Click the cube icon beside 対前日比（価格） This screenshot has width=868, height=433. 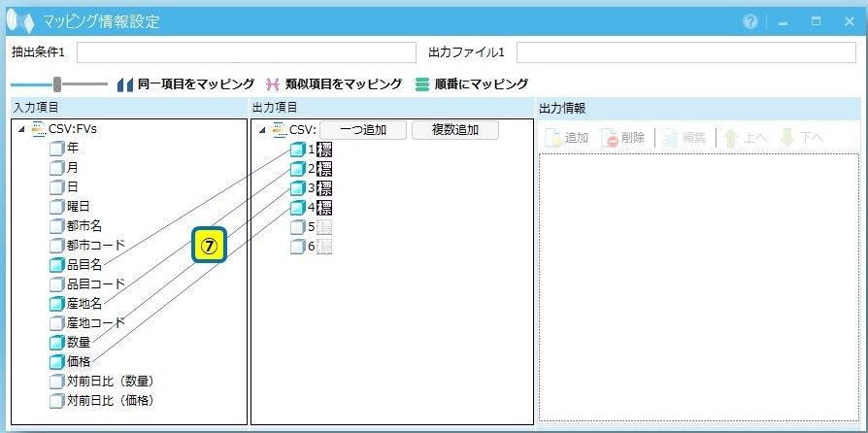57,400
